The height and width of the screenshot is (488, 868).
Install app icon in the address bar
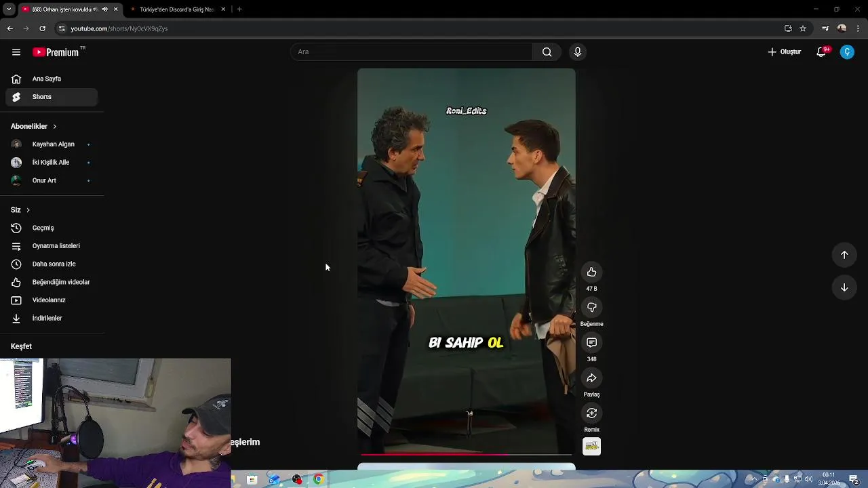pyautogui.click(x=788, y=28)
